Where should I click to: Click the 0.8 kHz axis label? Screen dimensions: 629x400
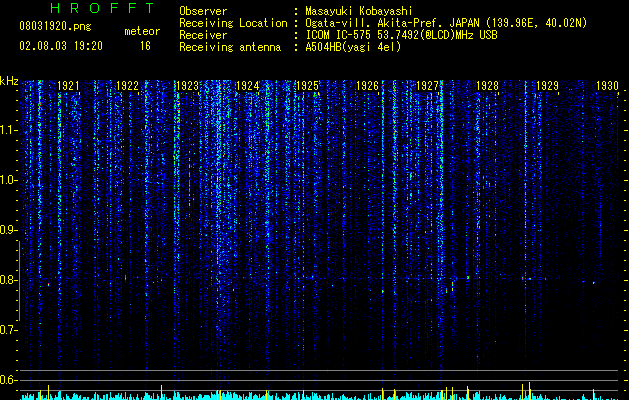click(9, 280)
